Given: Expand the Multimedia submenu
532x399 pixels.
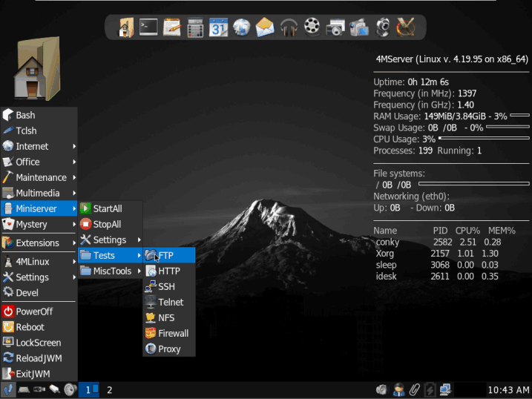Looking at the screenshot, I should coord(39,194).
